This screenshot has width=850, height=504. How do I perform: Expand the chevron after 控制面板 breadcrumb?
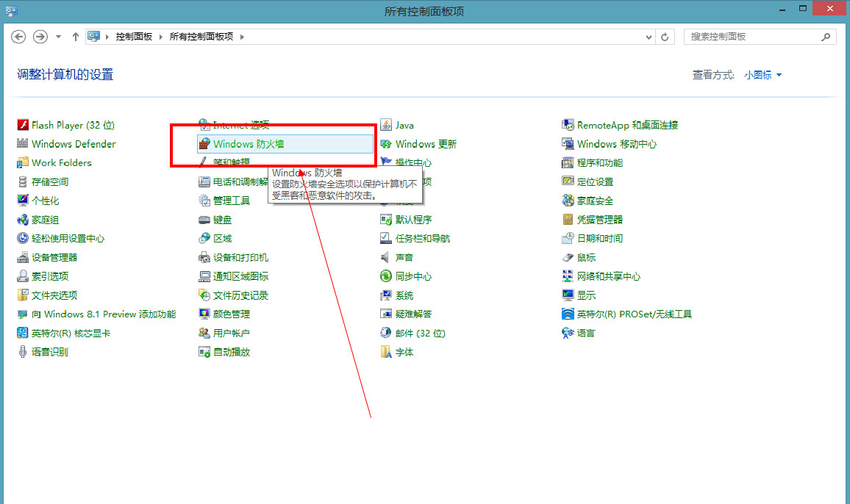pyautogui.click(x=161, y=37)
